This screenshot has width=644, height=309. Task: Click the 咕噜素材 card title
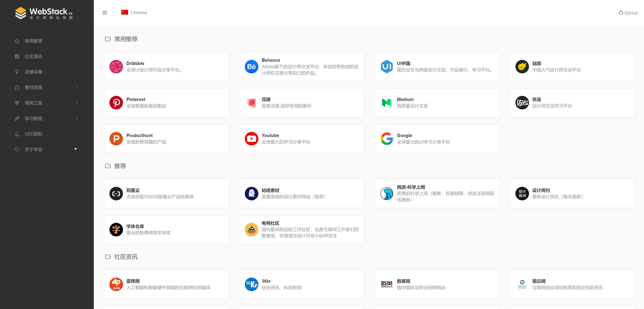point(270,190)
